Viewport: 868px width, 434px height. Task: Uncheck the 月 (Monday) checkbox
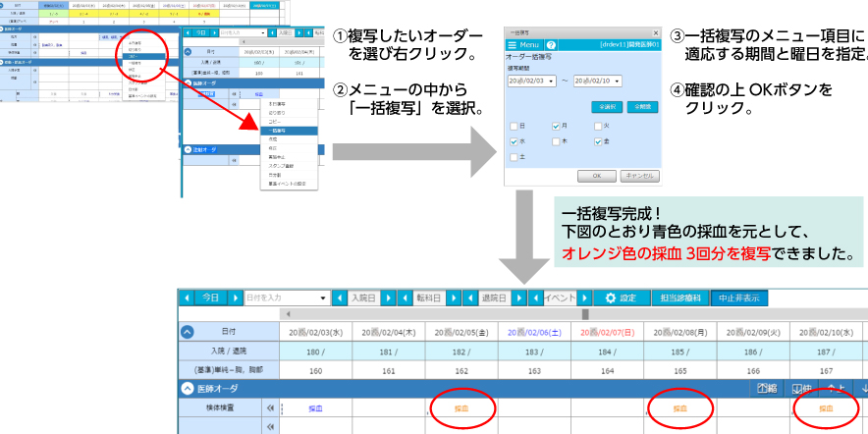(557, 127)
